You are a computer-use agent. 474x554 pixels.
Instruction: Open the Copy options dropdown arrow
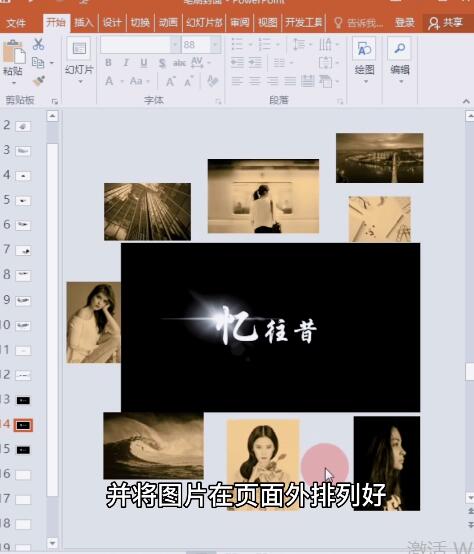click(x=52, y=63)
